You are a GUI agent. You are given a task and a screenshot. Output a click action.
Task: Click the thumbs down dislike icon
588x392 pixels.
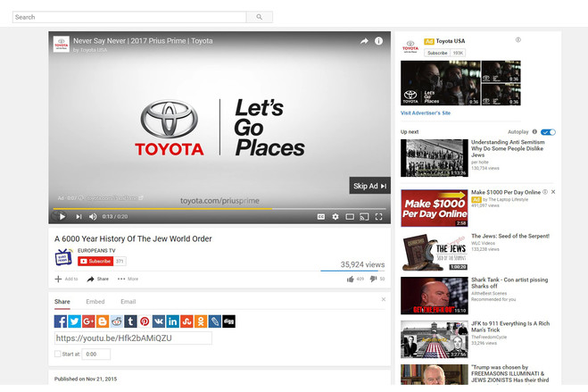pyautogui.click(x=373, y=279)
